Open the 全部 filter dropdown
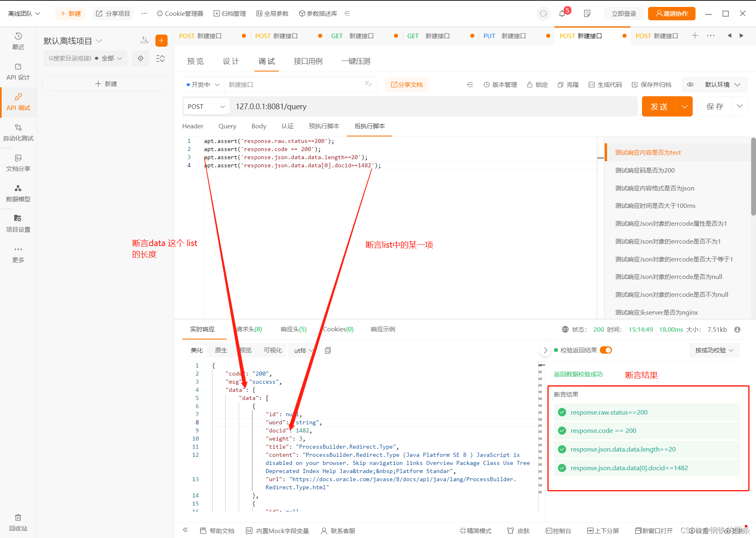 [111, 58]
